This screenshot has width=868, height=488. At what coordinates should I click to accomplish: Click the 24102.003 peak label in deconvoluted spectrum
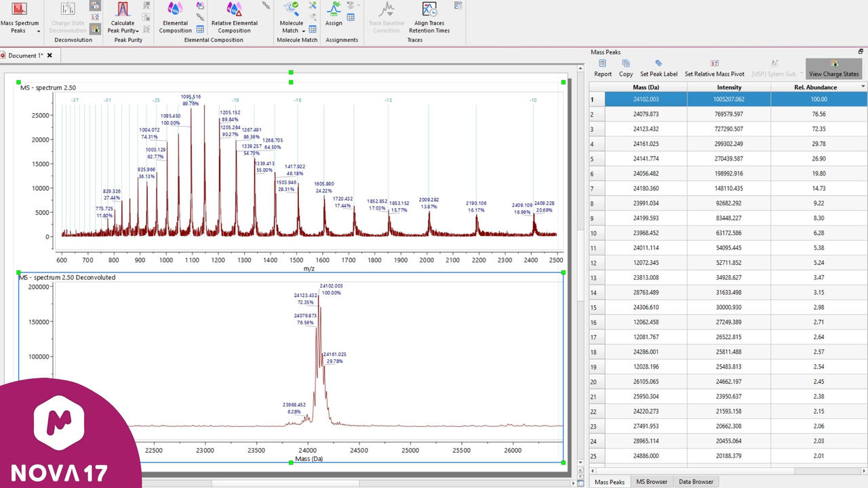tap(331, 289)
